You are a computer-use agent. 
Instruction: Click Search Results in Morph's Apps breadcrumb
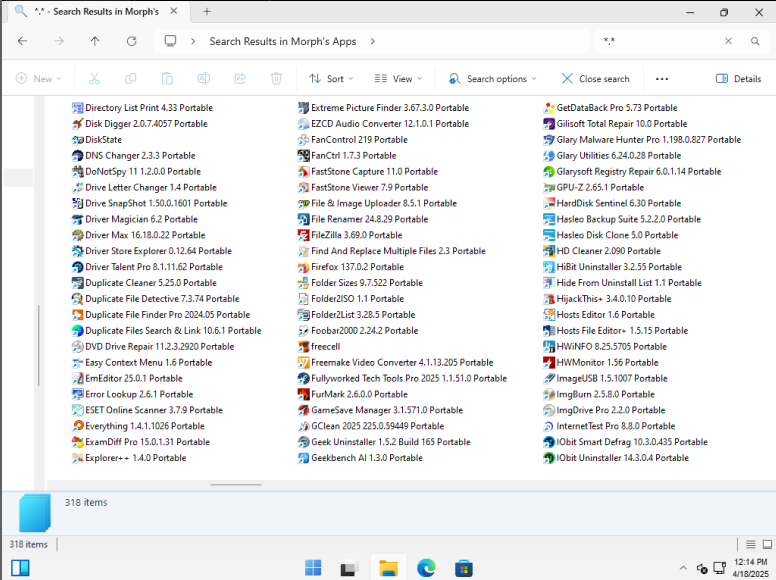(x=283, y=42)
